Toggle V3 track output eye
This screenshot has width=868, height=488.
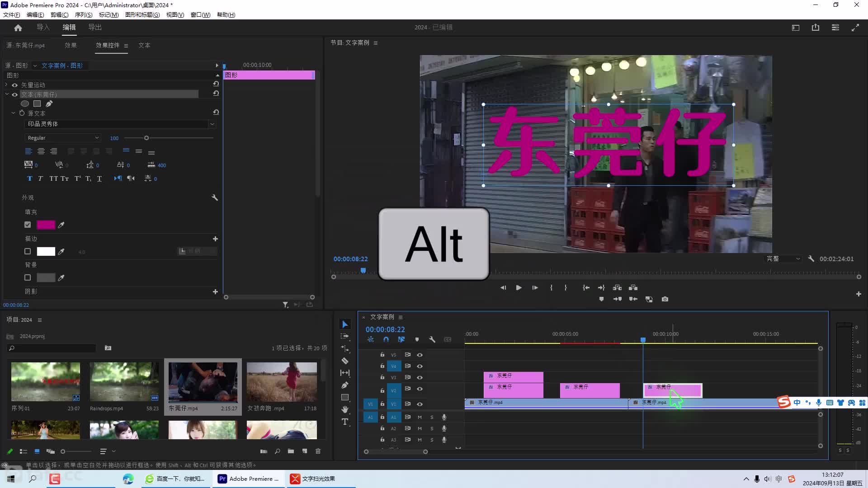click(x=420, y=377)
